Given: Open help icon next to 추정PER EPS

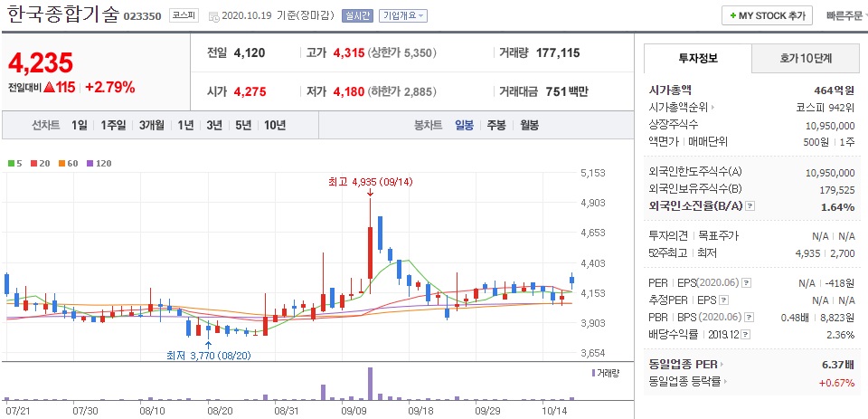Looking at the screenshot, I should pos(723,300).
